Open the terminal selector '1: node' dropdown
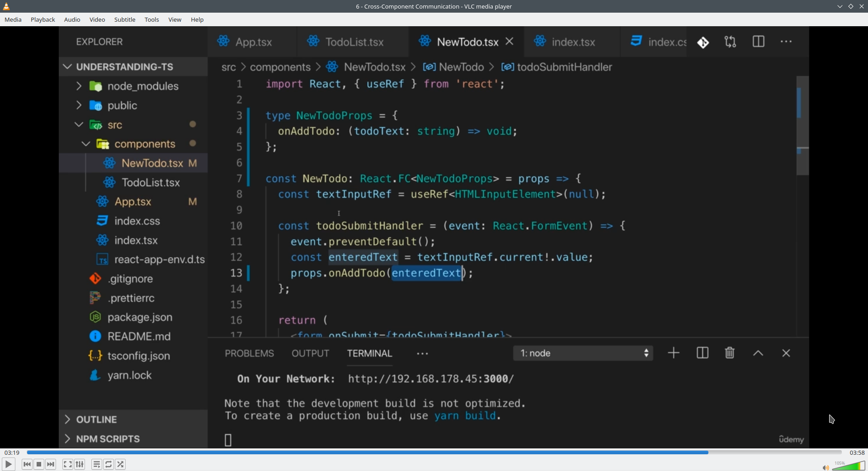This screenshot has width=868, height=471. tap(583, 353)
